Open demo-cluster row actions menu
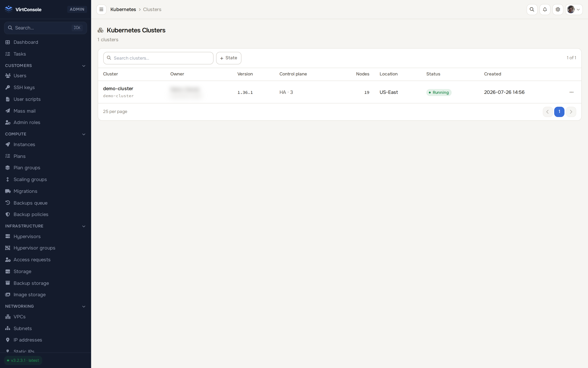This screenshot has width=588, height=368. [x=571, y=92]
